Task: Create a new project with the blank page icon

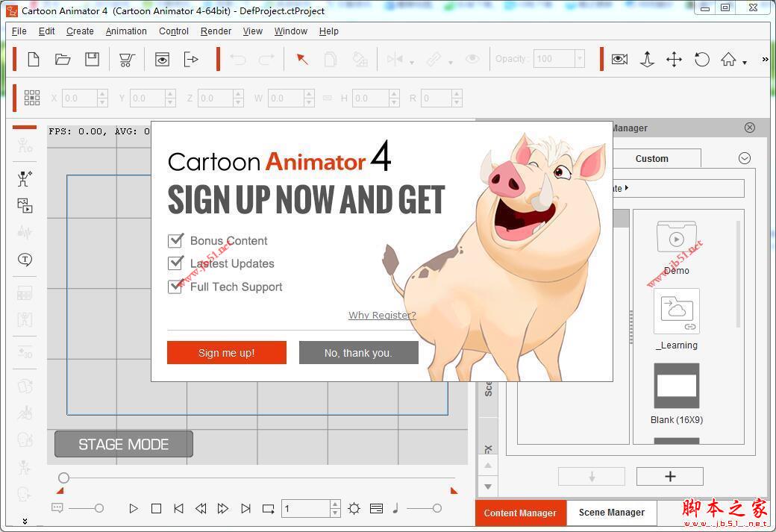Action: pos(33,60)
